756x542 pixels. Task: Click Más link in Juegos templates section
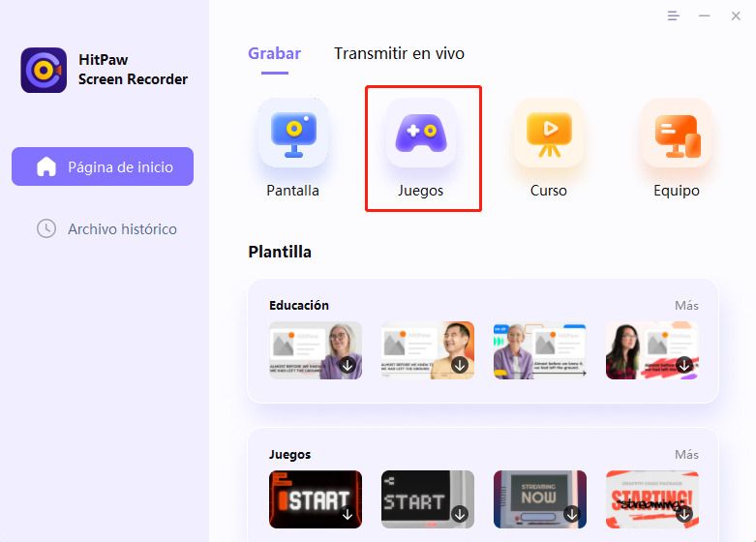686,454
